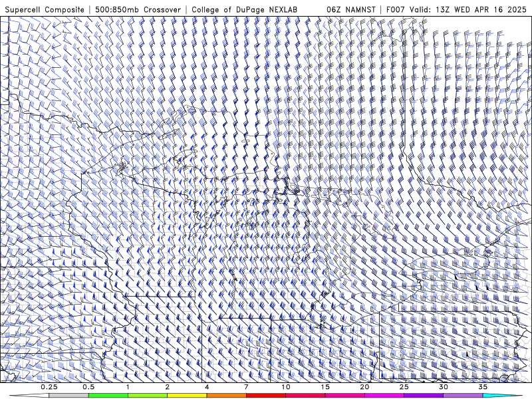
Task: Click the '35' legend value
Action: tap(483, 387)
